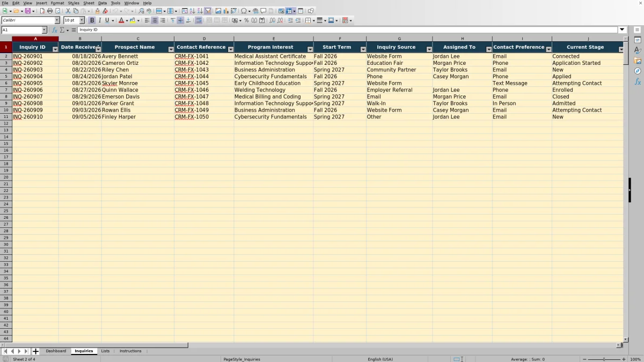
Task: Open Program Interest filter dropdown arrow
Action: 310,49
